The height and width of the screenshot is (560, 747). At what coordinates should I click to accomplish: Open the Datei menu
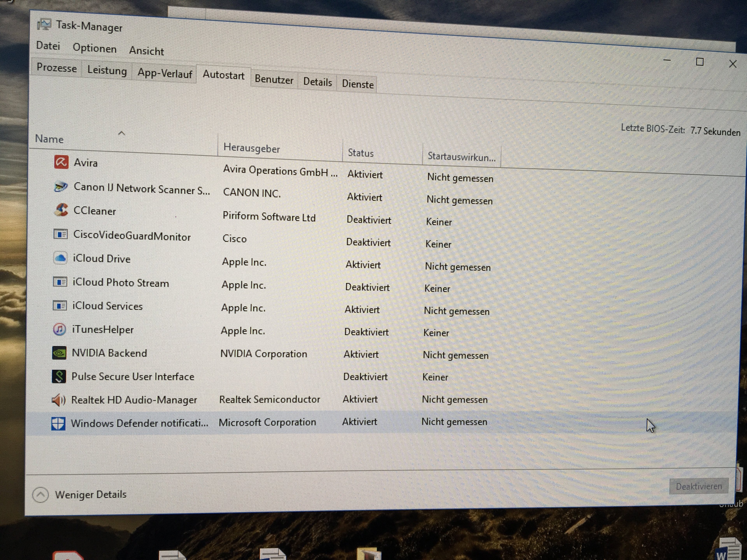48,45
